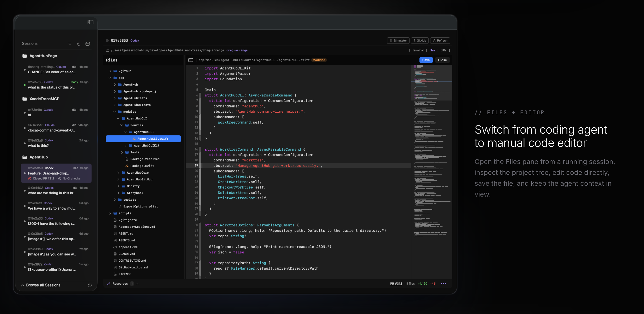Expand the Tests folder
Screen dimensions: 644x314
coord(122,152)
